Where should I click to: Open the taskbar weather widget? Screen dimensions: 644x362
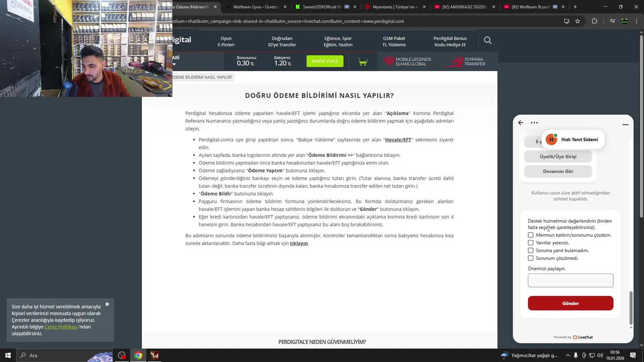529,355
